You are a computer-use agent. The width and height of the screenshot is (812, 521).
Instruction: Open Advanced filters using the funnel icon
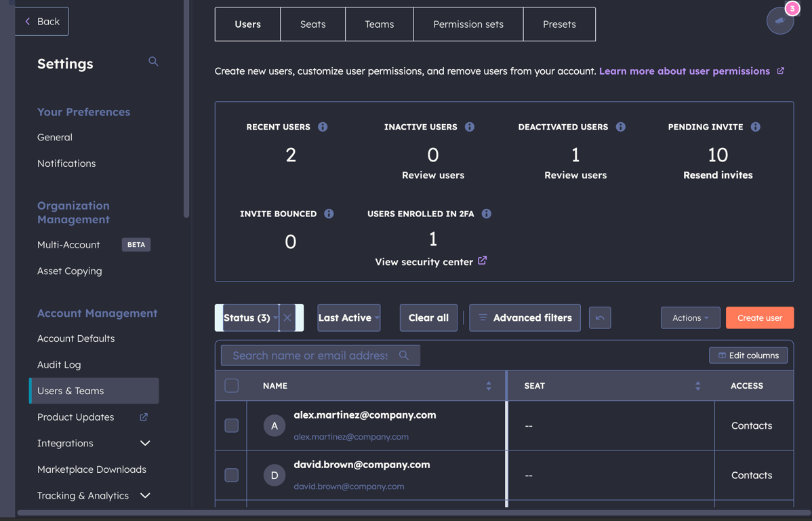click(x=483, y=317)
